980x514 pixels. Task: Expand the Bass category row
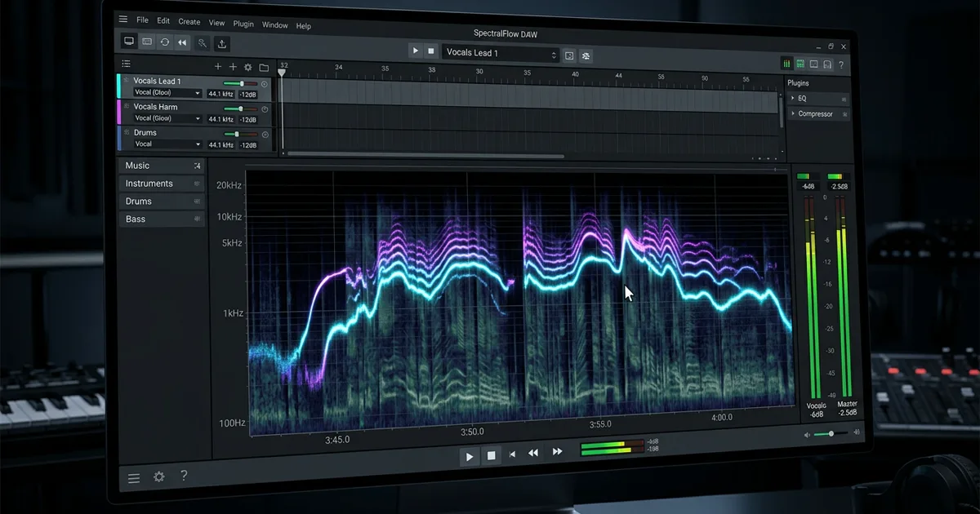(162, 219)
